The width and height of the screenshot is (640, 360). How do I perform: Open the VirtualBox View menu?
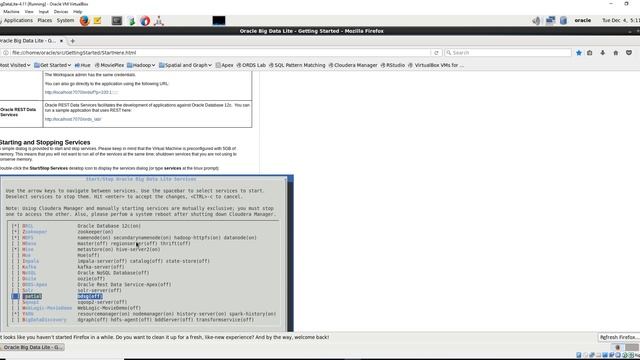[29, 12]
